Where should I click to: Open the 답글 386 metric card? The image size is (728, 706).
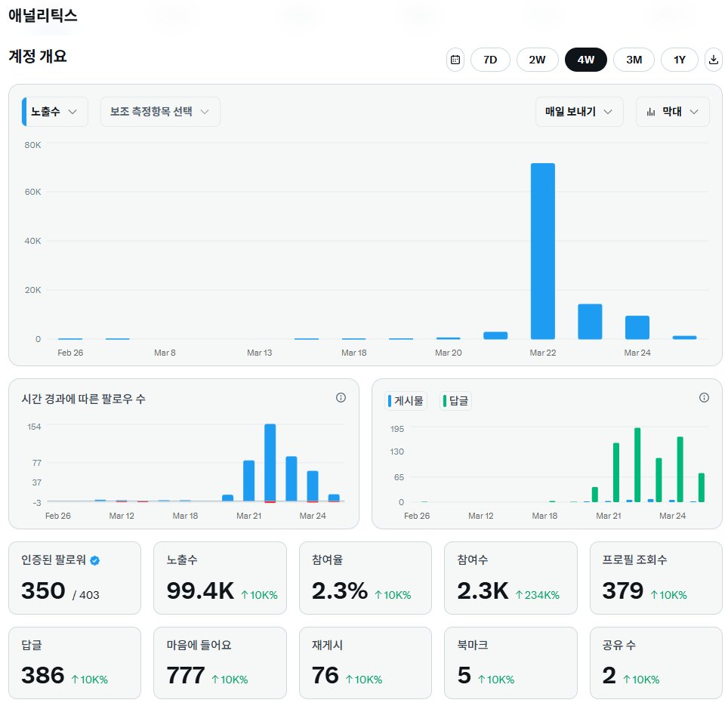click(75, 663)
